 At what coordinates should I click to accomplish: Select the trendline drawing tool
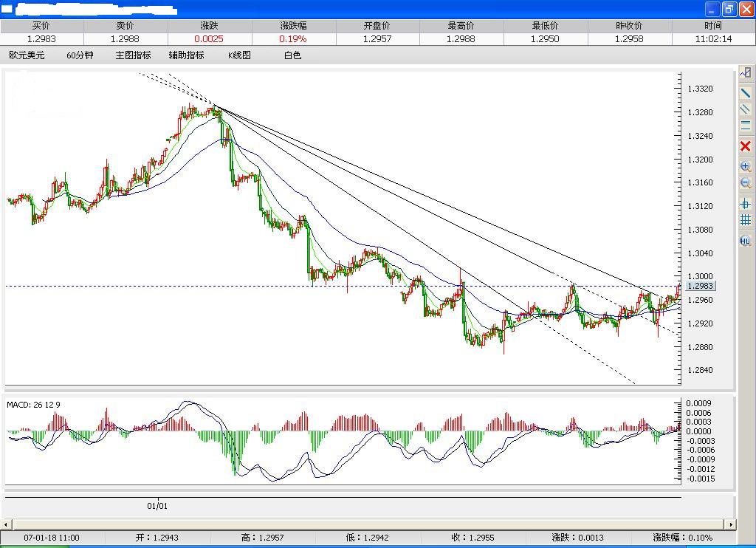[746, 92]
